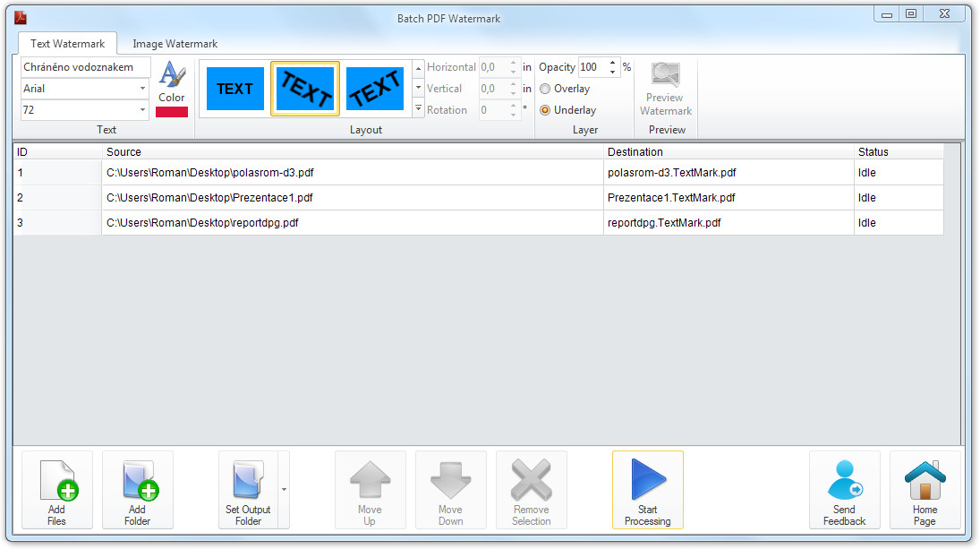Choose the upward diagonal TEXT layout
The width and height of the screenshot is (980, 549).
pos(375,89)
